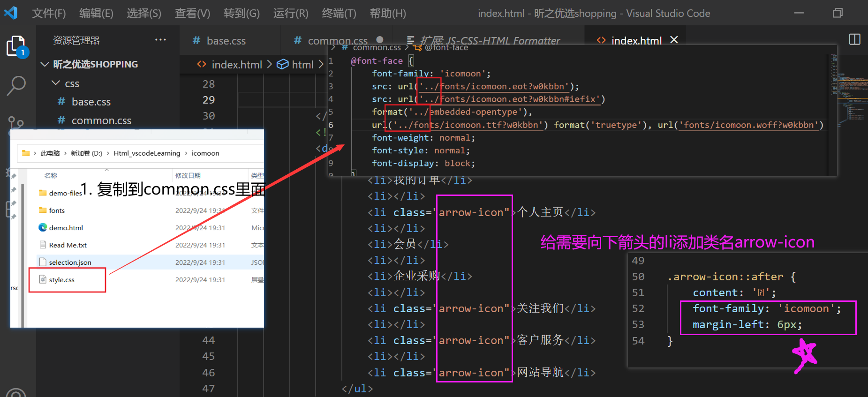The height and width of the screenshot is (397, 868).
Task: Click the 客户服务 list item line
Action: pyautogui.click(x=482, y=340)
